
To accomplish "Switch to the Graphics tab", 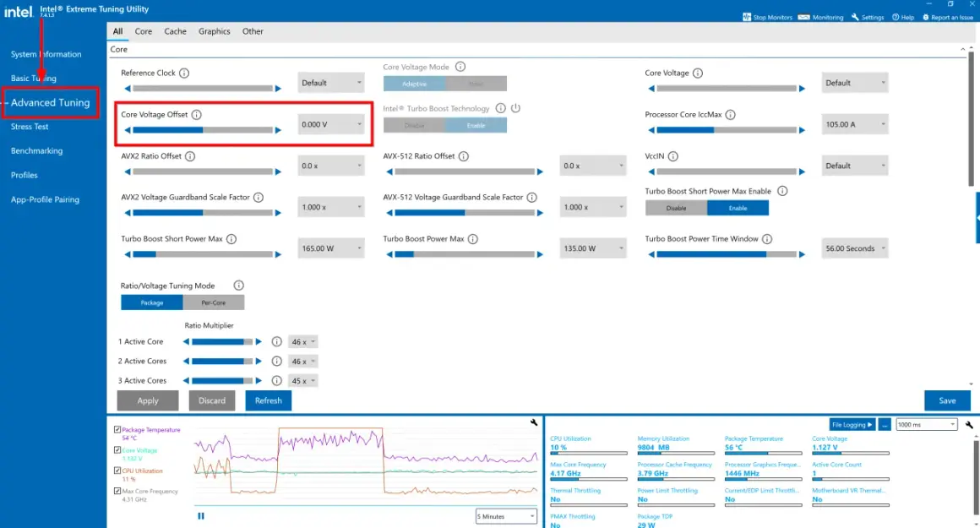I will 215,31.
